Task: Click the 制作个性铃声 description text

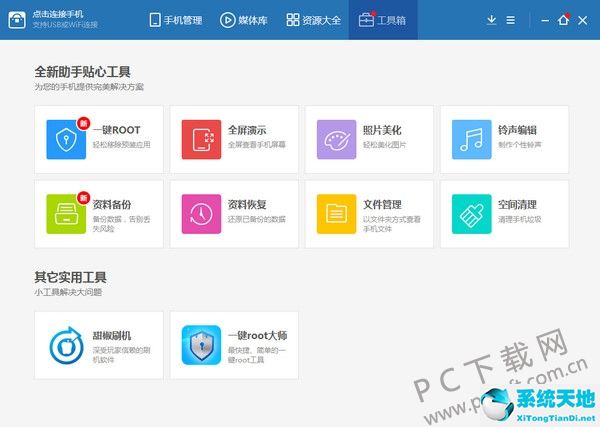Action: click(520, 145)
